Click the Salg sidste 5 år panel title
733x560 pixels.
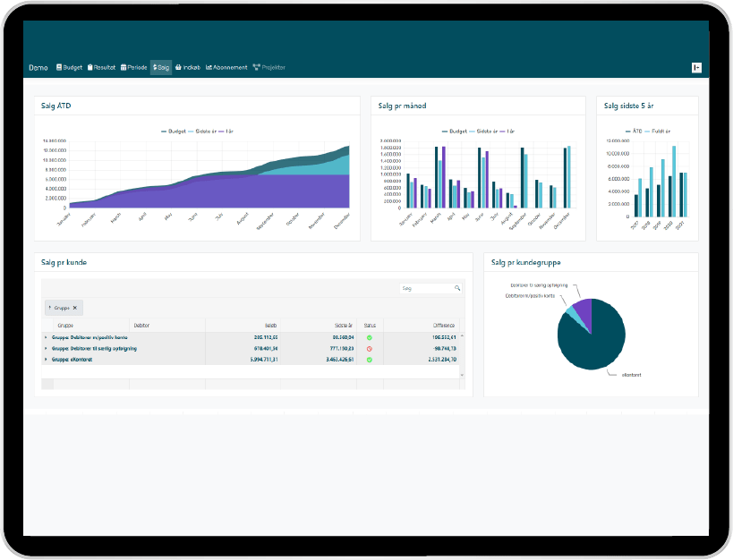(x=629, y=106)
